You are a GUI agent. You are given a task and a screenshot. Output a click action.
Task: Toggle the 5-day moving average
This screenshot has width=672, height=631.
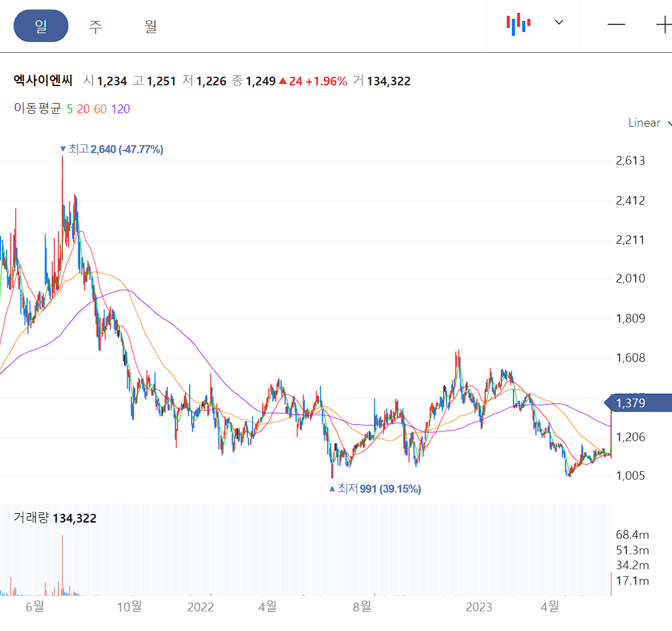pyautogui.click(x=68, y=108)
